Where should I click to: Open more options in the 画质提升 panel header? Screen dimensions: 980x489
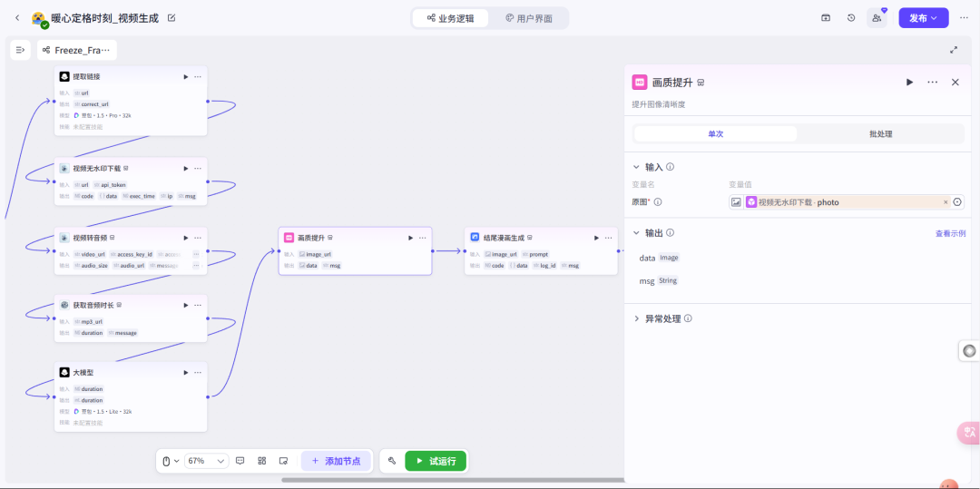(933, 83)
